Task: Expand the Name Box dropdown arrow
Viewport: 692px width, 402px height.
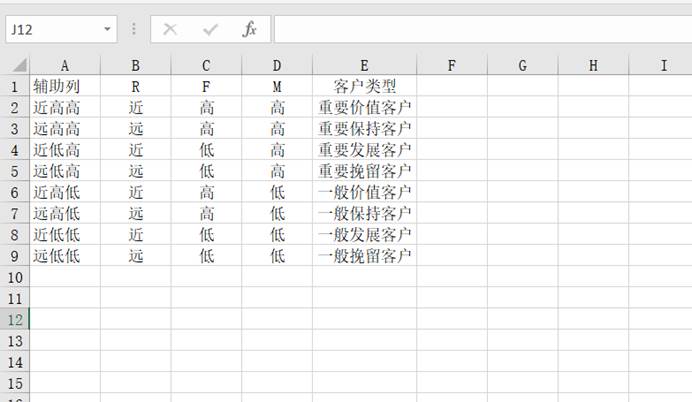Action: click(x=107, y=29)
